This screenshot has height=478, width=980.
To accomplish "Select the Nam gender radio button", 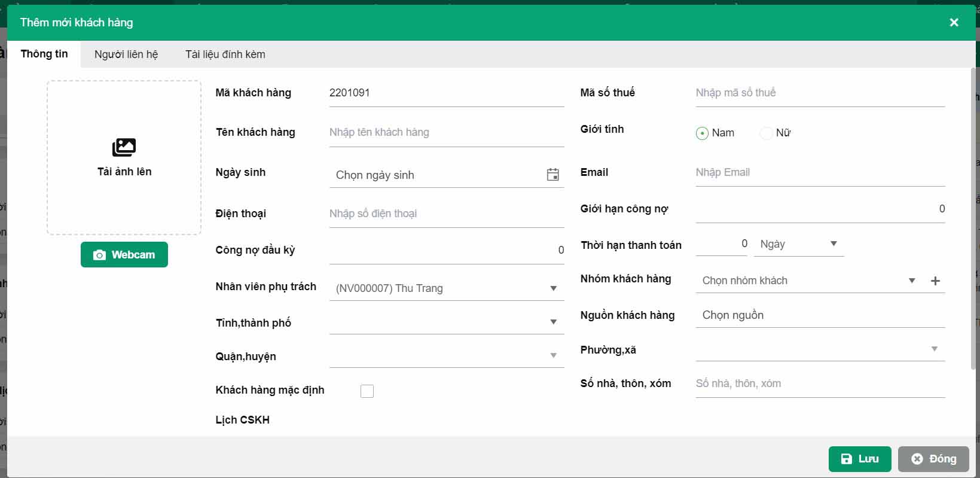I will pos(702,133).
